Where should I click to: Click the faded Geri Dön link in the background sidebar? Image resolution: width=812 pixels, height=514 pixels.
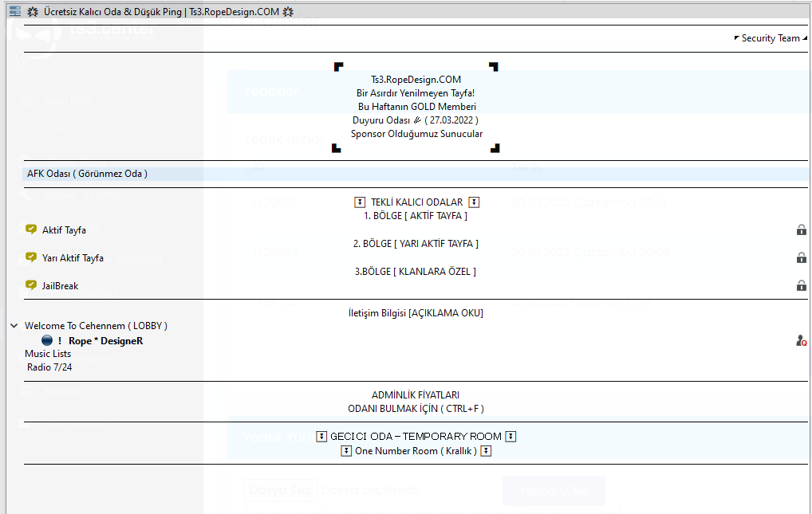point(69,101)
